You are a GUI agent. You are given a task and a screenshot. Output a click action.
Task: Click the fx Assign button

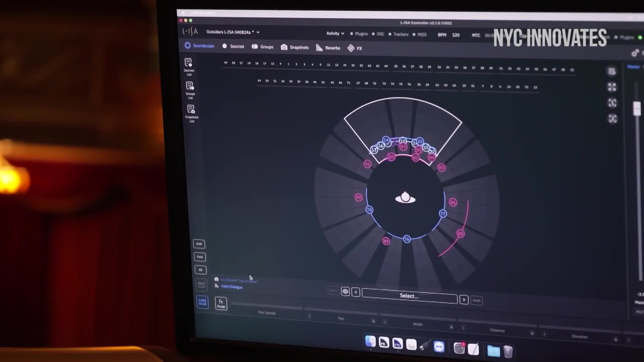221,303
